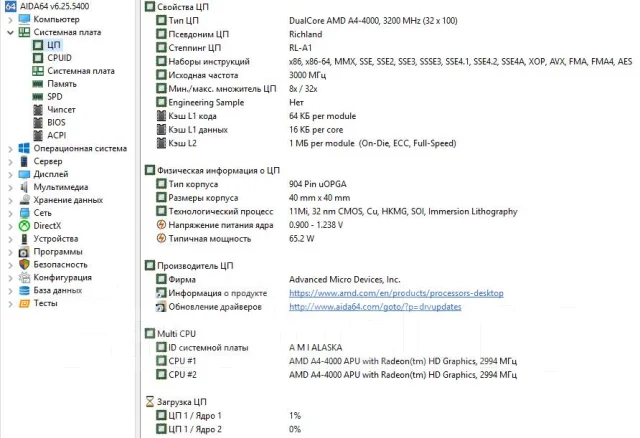The image size is (640, 438).
Task: Click the Загрузка ЦП hourglass icon
Action: pos(150,402)
